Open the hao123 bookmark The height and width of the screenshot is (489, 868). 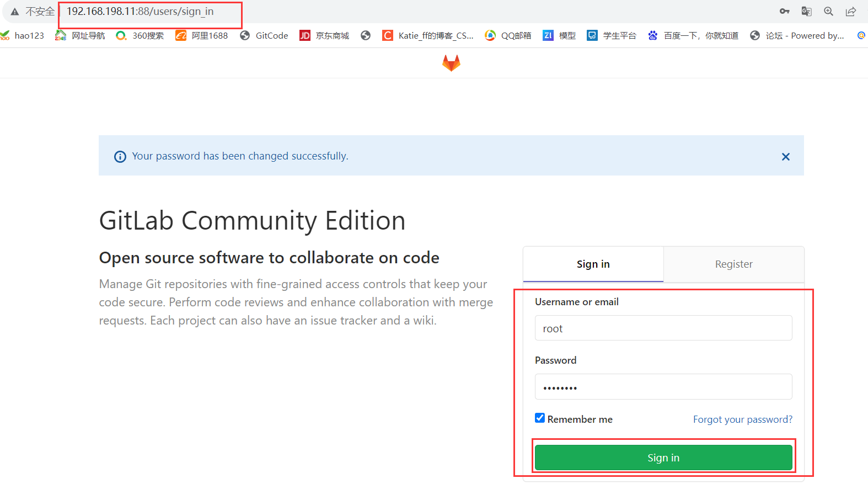click(22, 35)
